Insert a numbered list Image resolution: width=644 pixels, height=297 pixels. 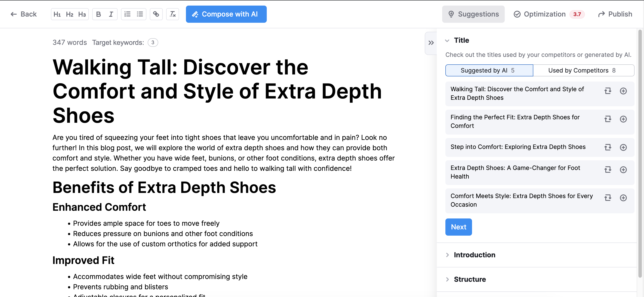click(127, 14)
